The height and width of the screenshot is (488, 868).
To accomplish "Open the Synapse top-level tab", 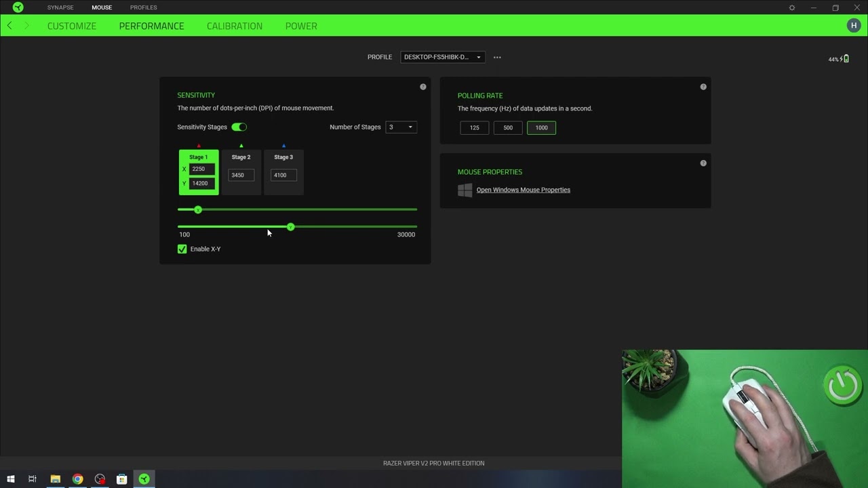I will pos(60,7).
